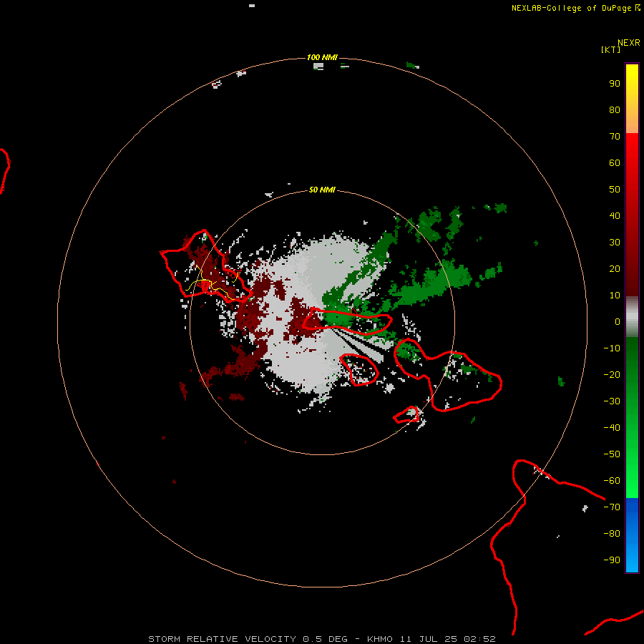
Task: Click the 80 value on velocity scale
Action: [615, 109]
